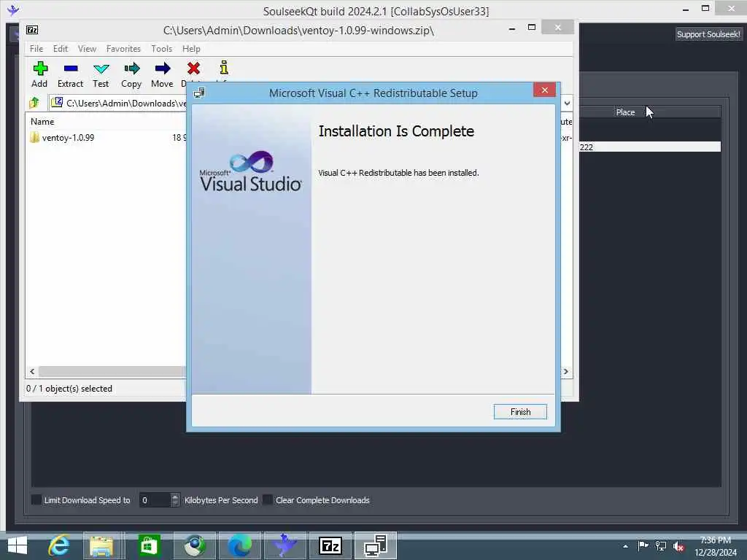Click the Info icon in 7-Zip toolbar

[224, 69]
